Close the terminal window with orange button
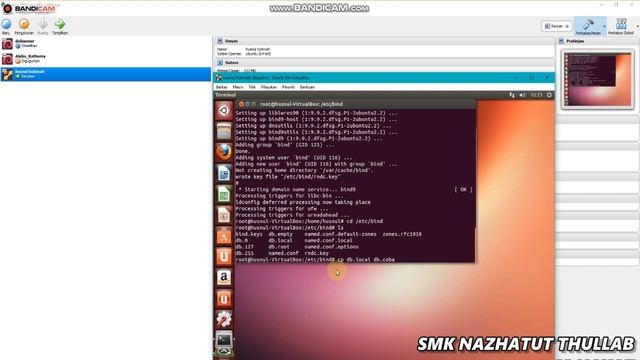Screen dimensions: 640x360 (x=241, y=104)
